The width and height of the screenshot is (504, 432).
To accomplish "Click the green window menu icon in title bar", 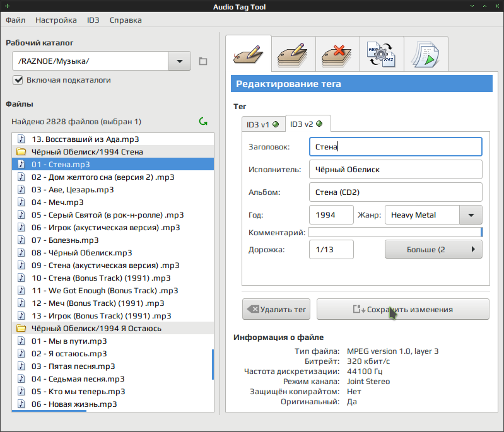I will [7, 6].
